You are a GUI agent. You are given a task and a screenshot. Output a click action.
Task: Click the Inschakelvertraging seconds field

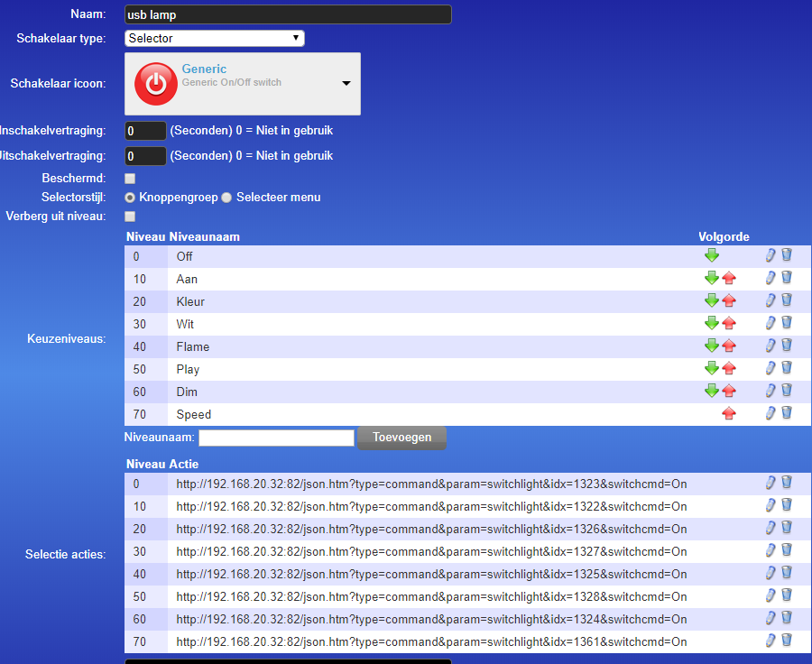[x=145, y=131]
